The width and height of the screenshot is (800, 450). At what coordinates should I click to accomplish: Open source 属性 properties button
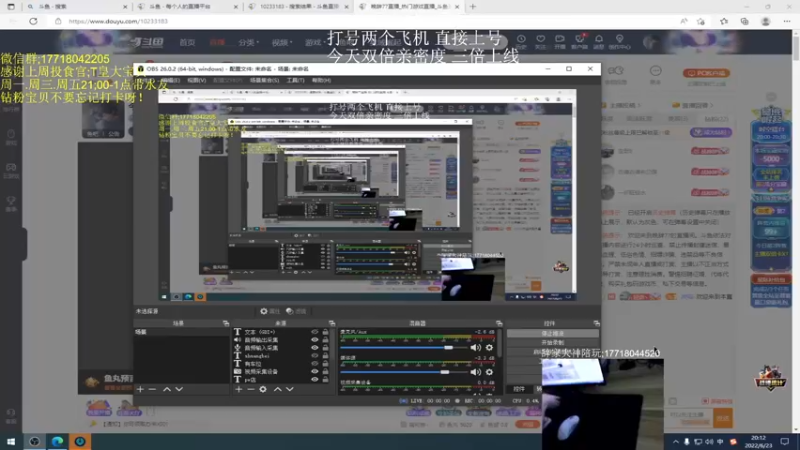click(270, 311)
